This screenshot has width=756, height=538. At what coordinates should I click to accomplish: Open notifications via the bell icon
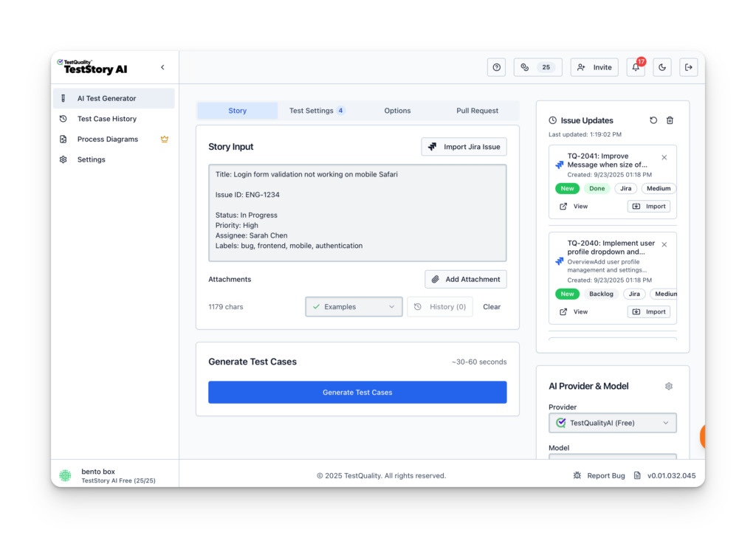(x=635, y=67)
